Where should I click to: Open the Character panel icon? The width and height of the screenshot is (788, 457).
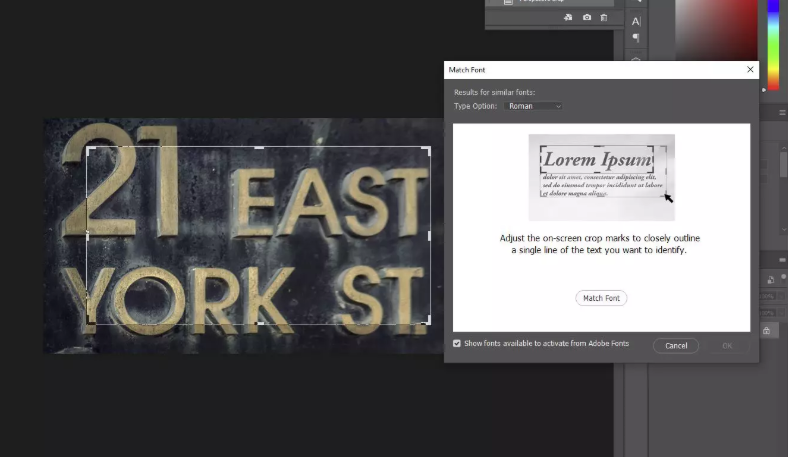[x=636, y=21]
